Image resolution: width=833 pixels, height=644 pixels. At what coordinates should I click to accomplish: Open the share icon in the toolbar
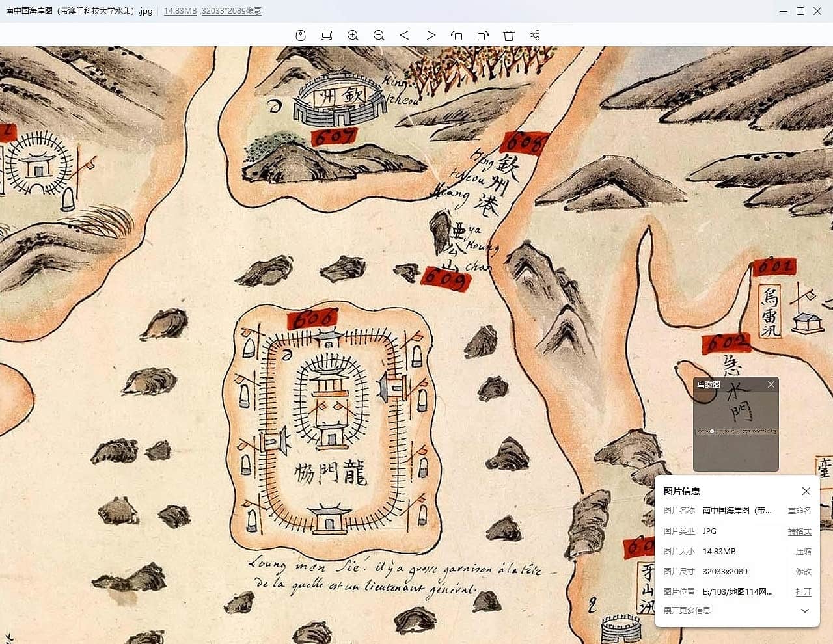point(535,35)
